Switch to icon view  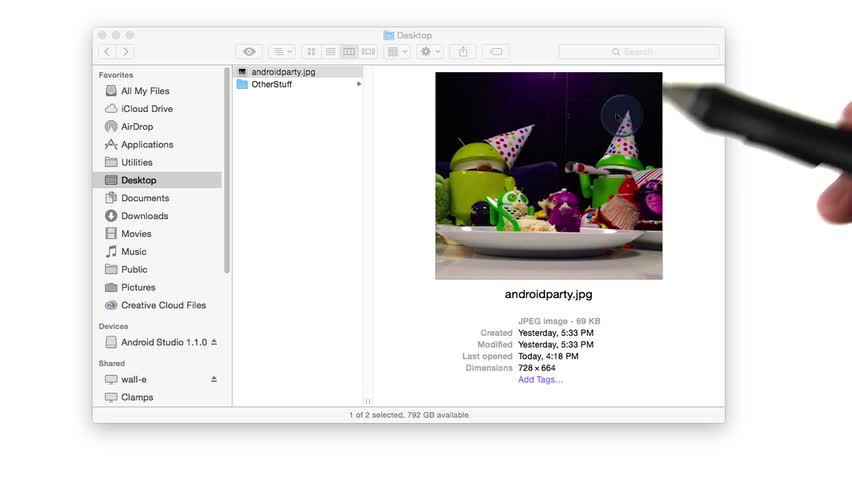[311, 52]
